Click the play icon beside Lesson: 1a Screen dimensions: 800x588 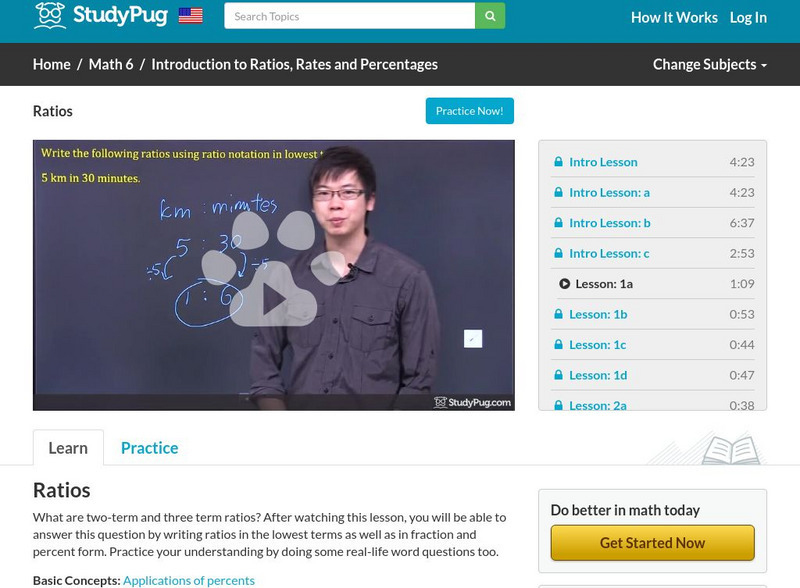click(x=564, y=284)
